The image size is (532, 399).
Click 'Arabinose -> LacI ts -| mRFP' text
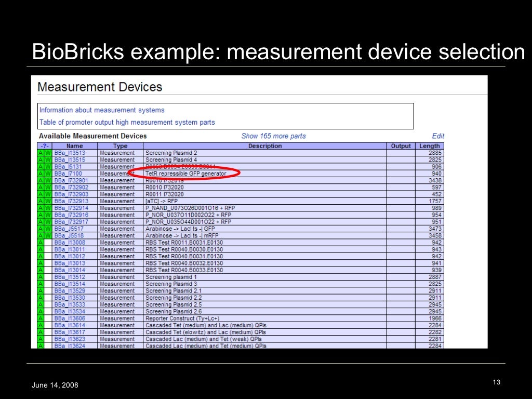182,235
